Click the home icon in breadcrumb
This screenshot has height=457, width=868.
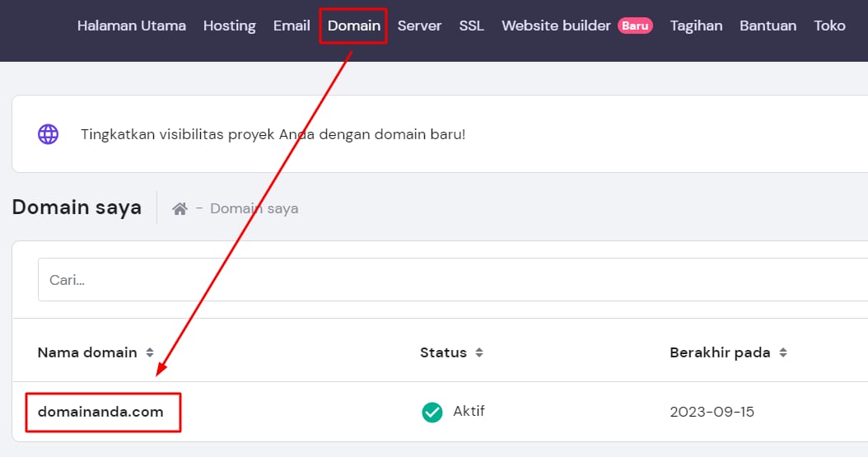tap(180, 209)
